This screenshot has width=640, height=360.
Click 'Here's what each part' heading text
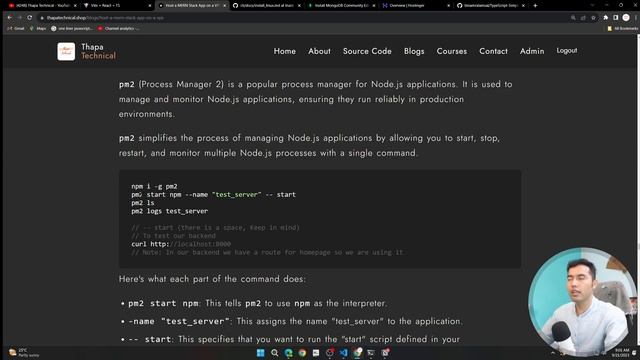(212, 279)
